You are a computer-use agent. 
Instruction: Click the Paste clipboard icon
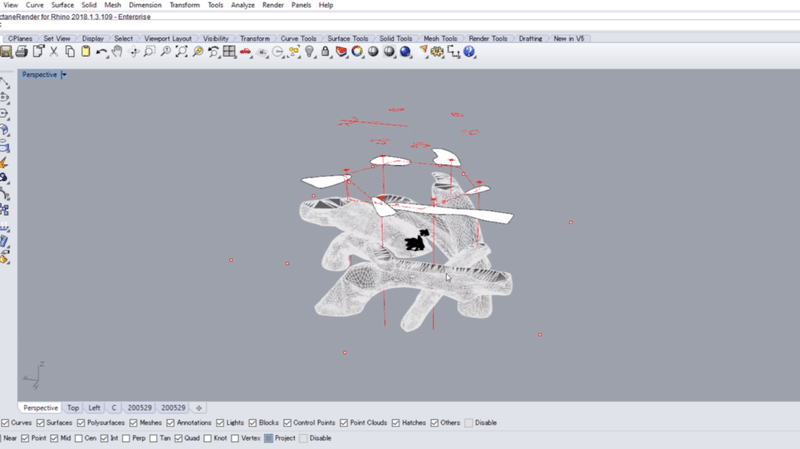tap(86, 52)
